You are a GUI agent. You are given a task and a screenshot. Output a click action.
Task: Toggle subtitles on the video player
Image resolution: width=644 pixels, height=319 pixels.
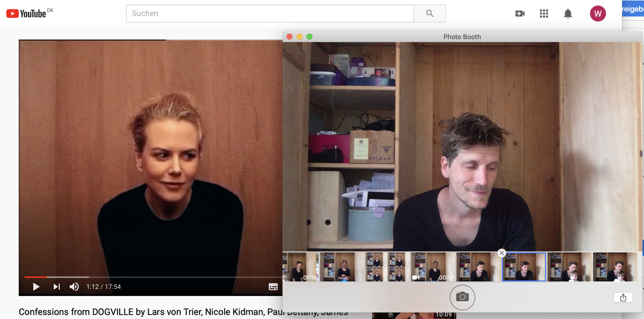273,287
